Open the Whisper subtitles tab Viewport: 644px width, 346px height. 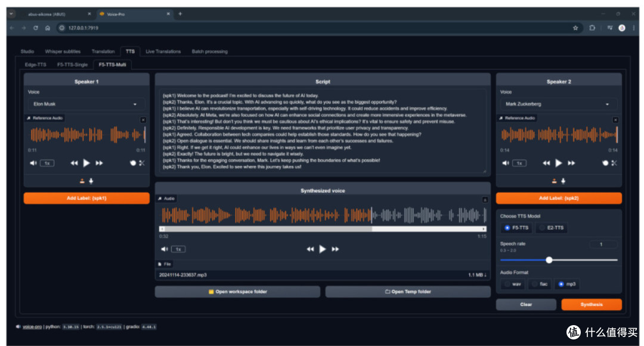click(63, 51)
